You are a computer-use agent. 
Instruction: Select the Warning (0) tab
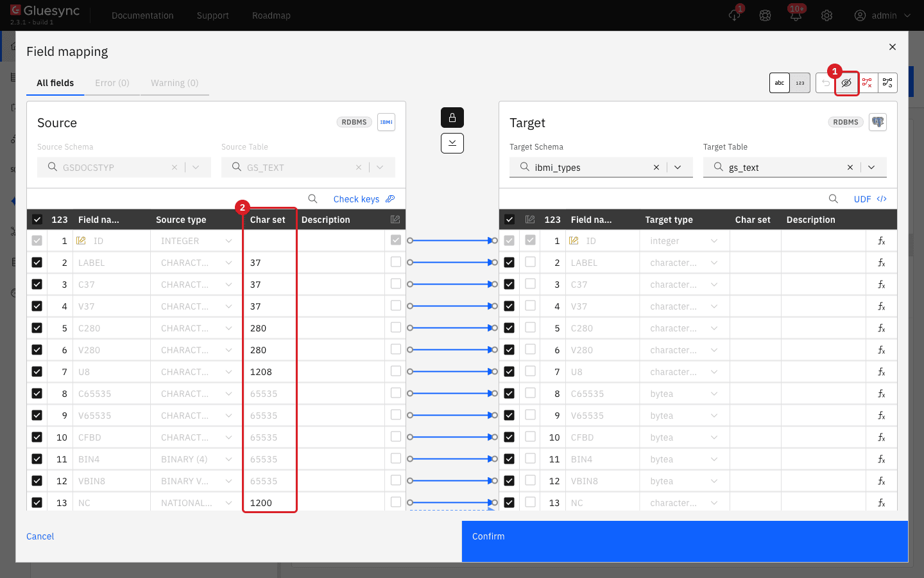point(175,83)
